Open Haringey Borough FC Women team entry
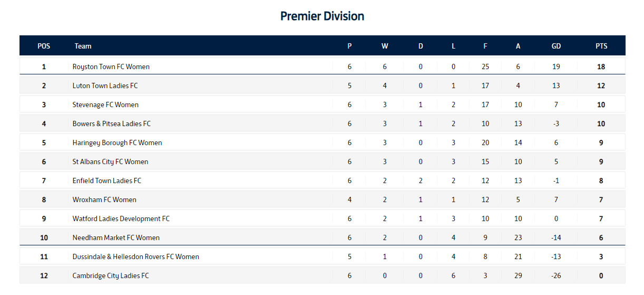644x295 pixels. click(117, 143)
